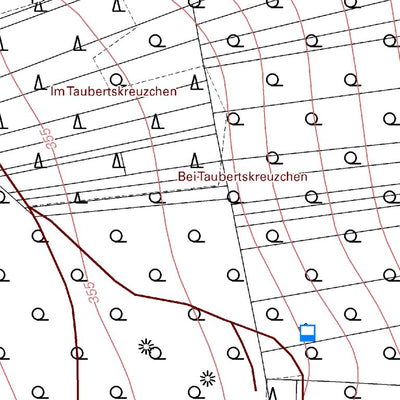The width and height of the screenshot is (400, 400).
Task: Click the lower-right standalone star symbol
Action: [x=208, y=378]
